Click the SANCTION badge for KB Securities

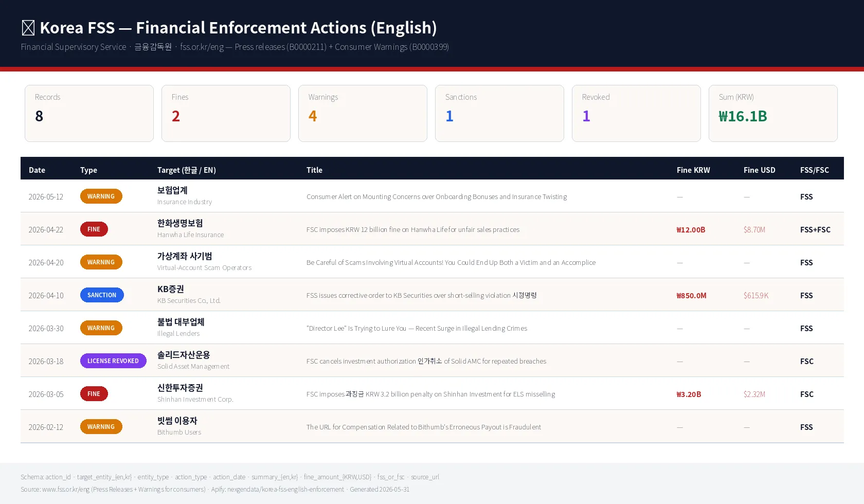[102, 295]
